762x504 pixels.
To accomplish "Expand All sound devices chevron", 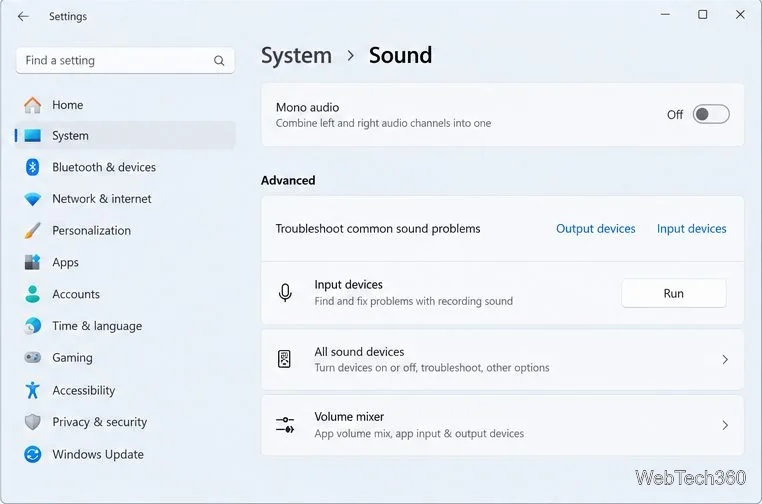I will click(x=725, y=360).
